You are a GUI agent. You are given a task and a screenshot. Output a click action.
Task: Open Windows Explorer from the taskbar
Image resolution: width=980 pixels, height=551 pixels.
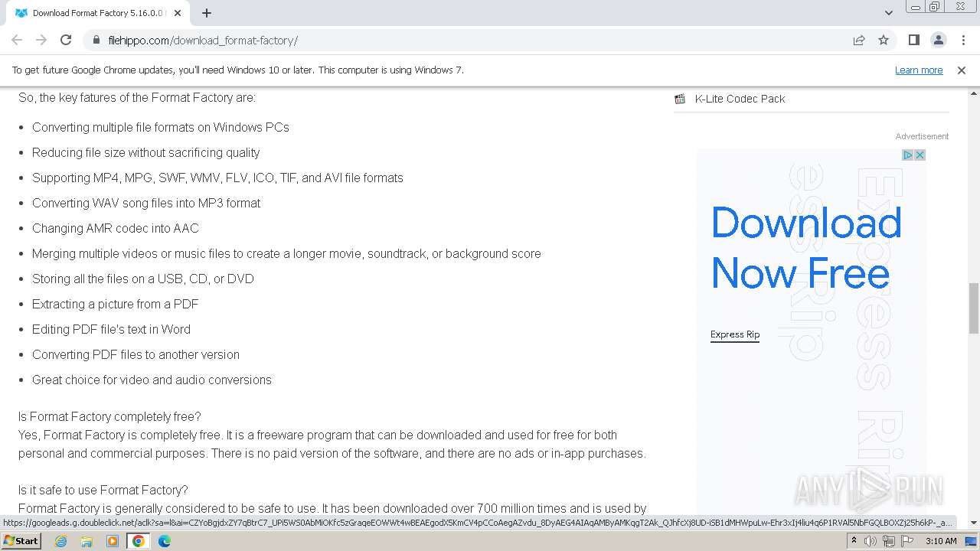[87, 541]
